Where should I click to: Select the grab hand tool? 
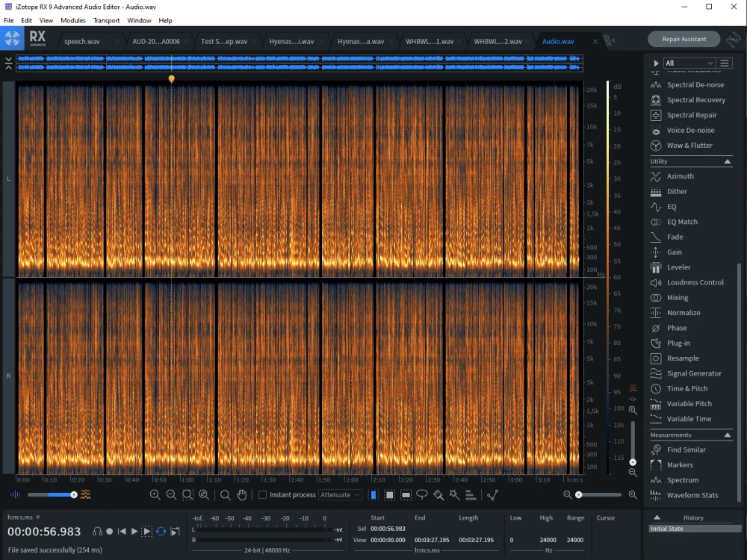pyautogui.click(x=242, y=495)
